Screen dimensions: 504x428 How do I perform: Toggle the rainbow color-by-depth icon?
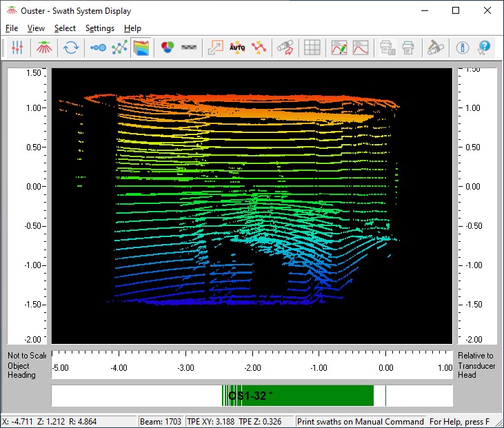click(141, 48)
